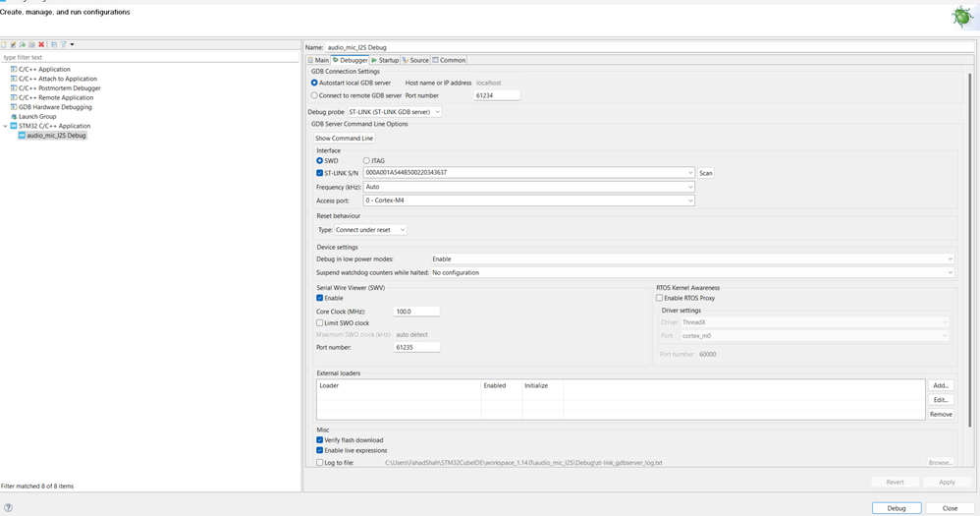Switch to the Common tab
The height and width of the screenshot is (516, 980).
point(450,60)
